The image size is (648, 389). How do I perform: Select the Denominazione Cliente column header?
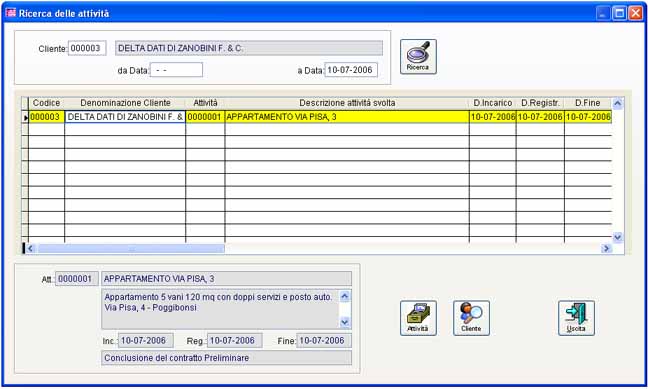125,103
